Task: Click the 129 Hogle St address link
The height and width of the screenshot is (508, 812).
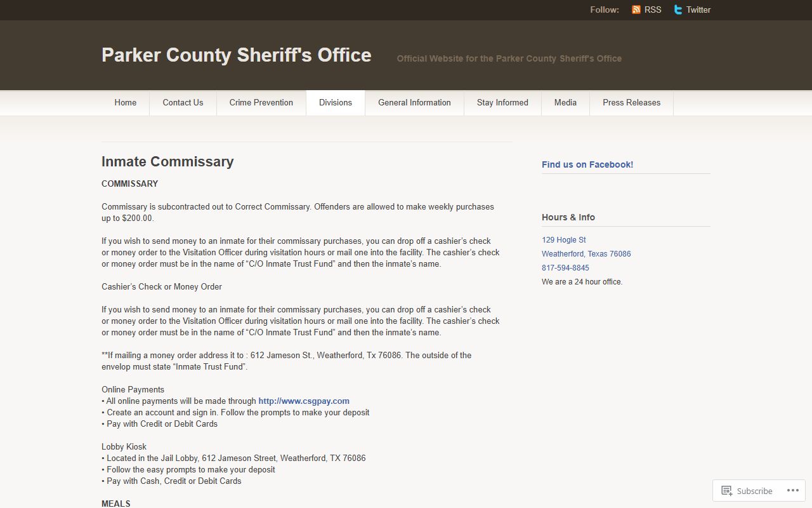Action: pos(564,240)
